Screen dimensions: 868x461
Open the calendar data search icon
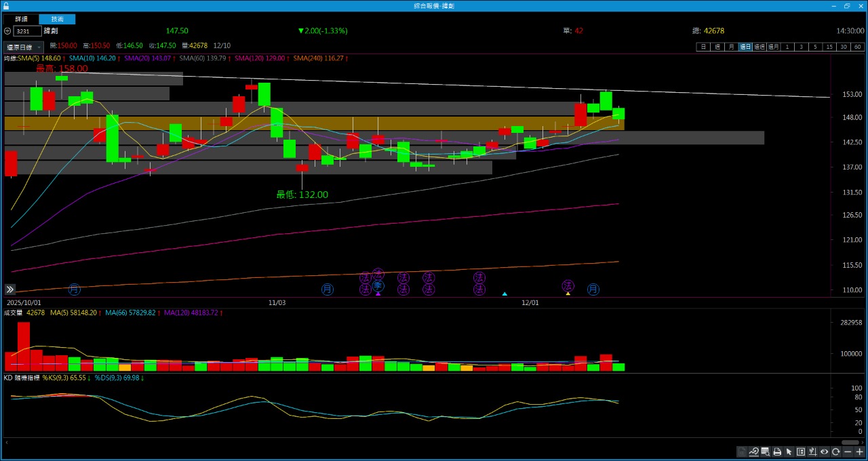pyautogui.click(x=766, y=452)
